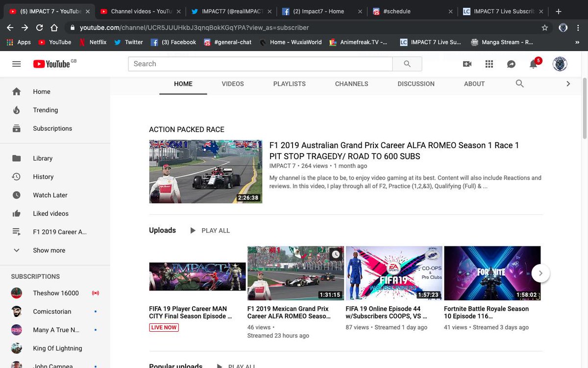Switch to the PLAYLISTS channel tab
The height and width of the screenshot is (368, 588).
[x=290, y=84]
